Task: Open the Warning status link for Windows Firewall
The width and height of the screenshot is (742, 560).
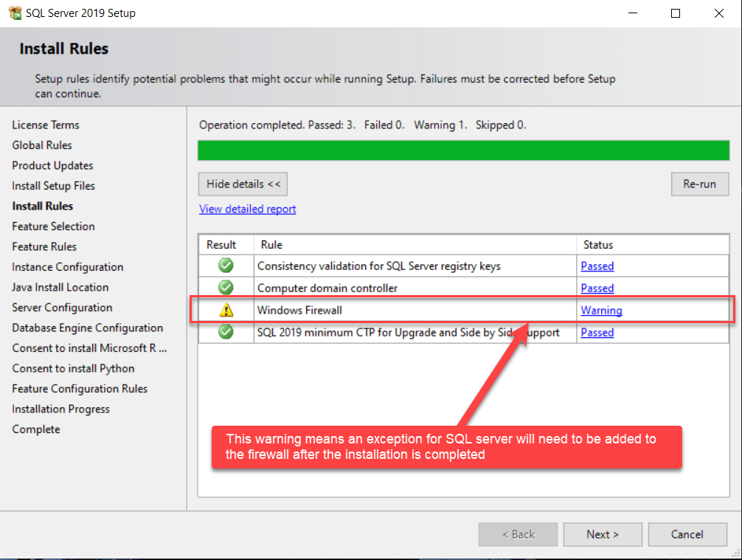Action: pyautogui.click(x=601, y=310)
